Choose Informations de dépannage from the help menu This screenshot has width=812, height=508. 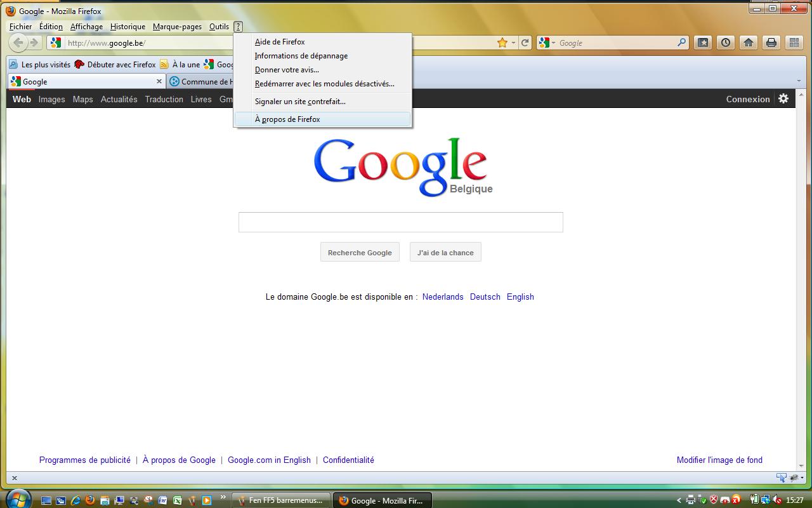click(301, 56)
